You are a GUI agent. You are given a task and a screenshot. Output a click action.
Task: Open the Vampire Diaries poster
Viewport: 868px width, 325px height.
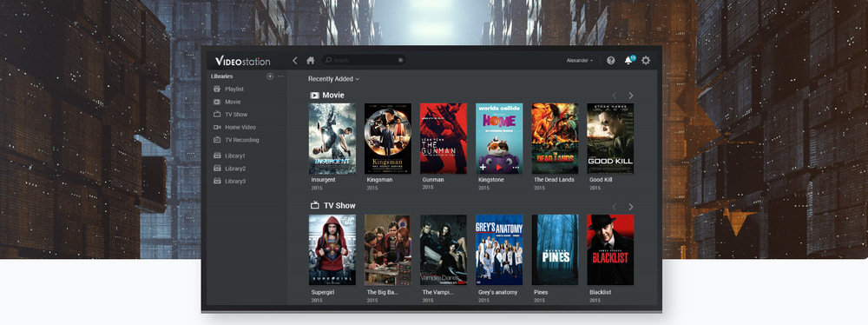click(x=444, y=249)
